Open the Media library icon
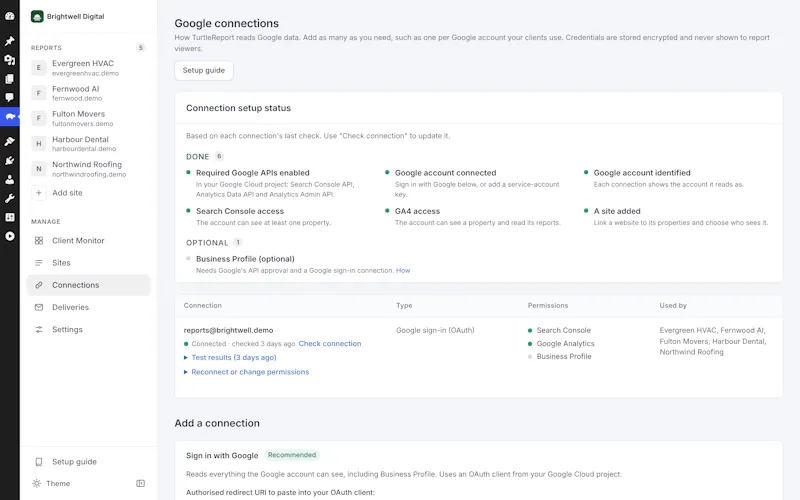This screenshot has width=800, height=500. pyautogui.click(x=10, y=60)
